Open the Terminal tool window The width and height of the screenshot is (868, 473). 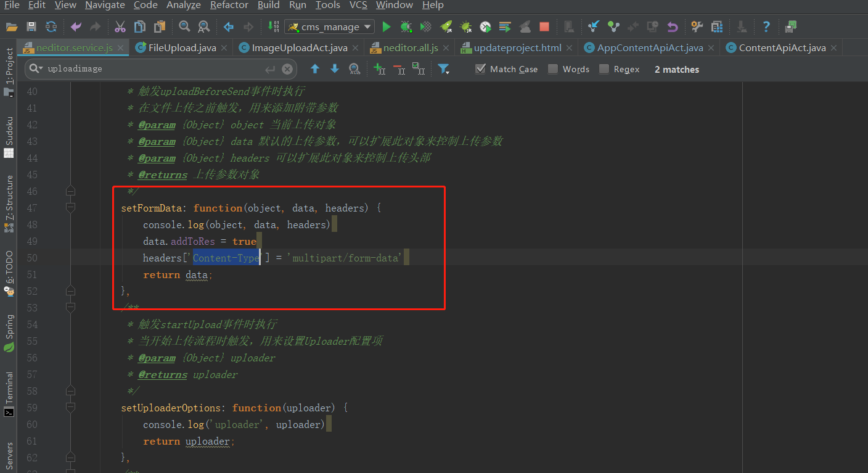coord(9,393)
